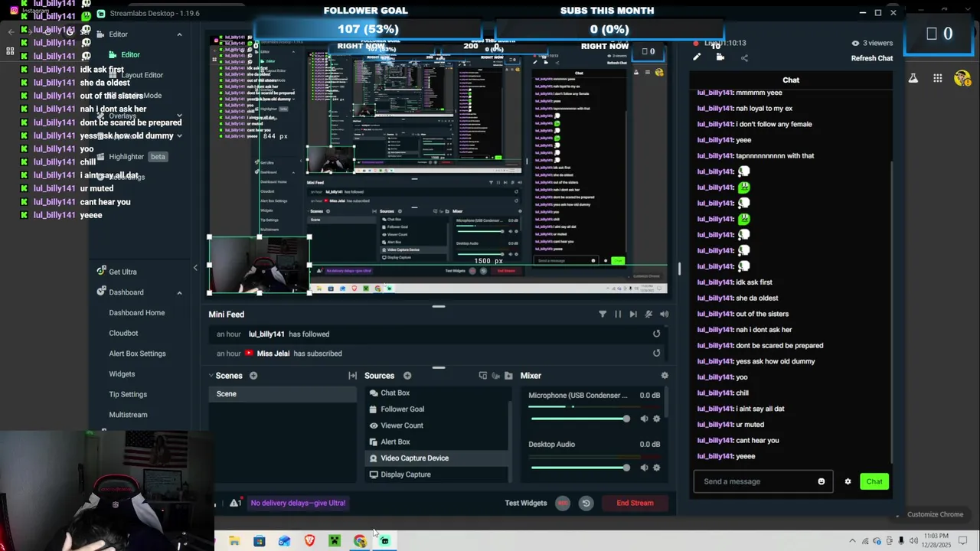The height and width of the screenshot is (551, 980).
Task: Toggle the Mini Feed speaker icon
Action: [x=664, y=314]
